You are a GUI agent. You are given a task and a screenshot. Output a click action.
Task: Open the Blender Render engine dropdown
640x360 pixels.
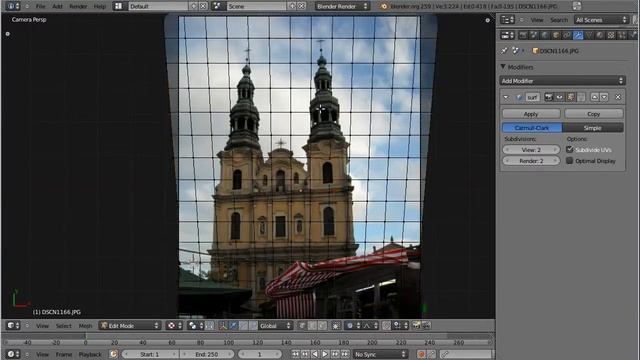[342, 6]
